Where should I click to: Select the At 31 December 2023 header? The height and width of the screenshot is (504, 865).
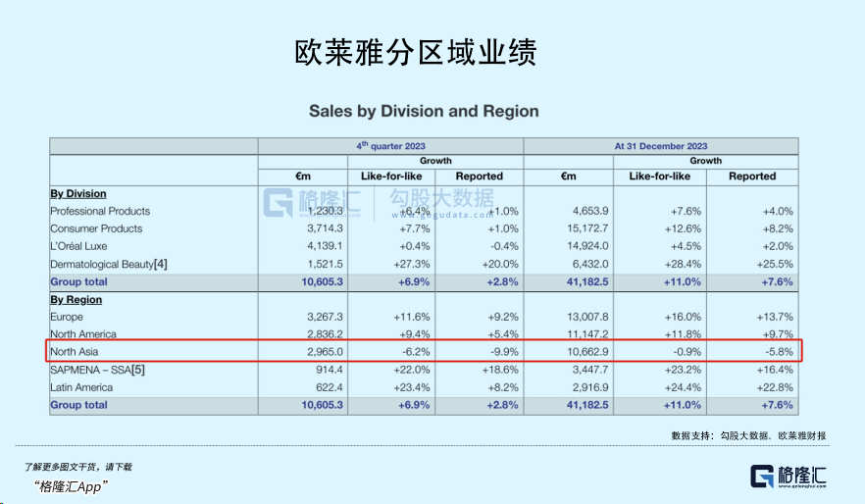pos(661,146)
